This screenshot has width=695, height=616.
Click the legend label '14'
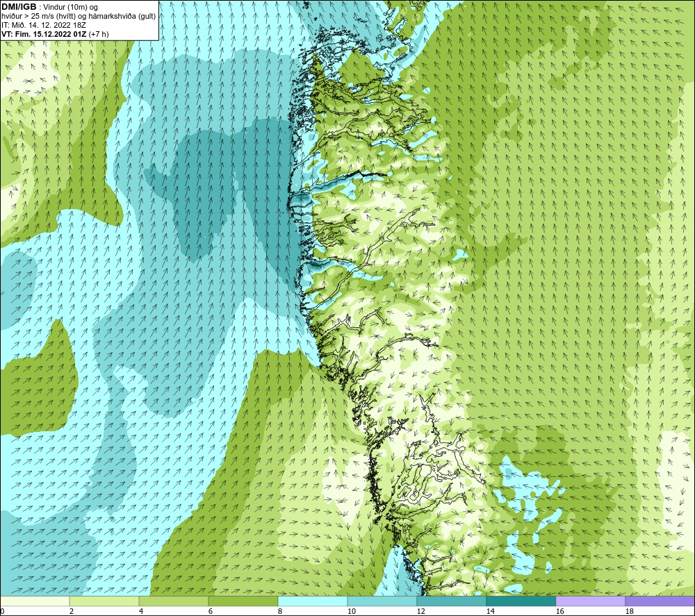[490, 612]
